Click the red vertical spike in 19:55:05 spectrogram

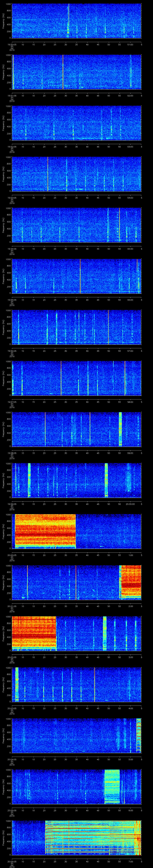coord(80,276)
